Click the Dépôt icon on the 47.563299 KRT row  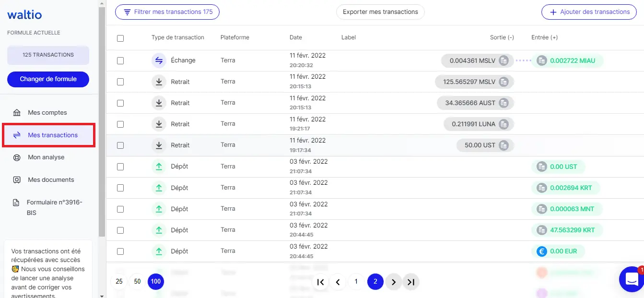pyautogui.click(x=159, y=230)
